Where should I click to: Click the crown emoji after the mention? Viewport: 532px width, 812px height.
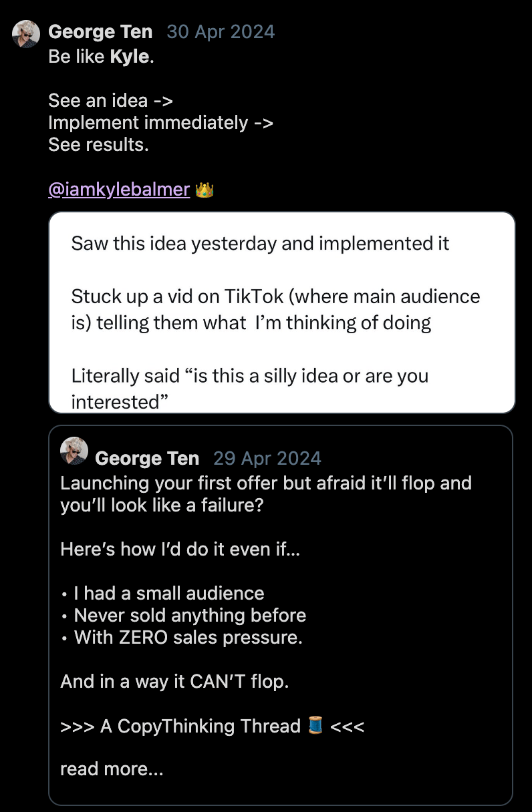pyautogui.click(x=205, y=190)
